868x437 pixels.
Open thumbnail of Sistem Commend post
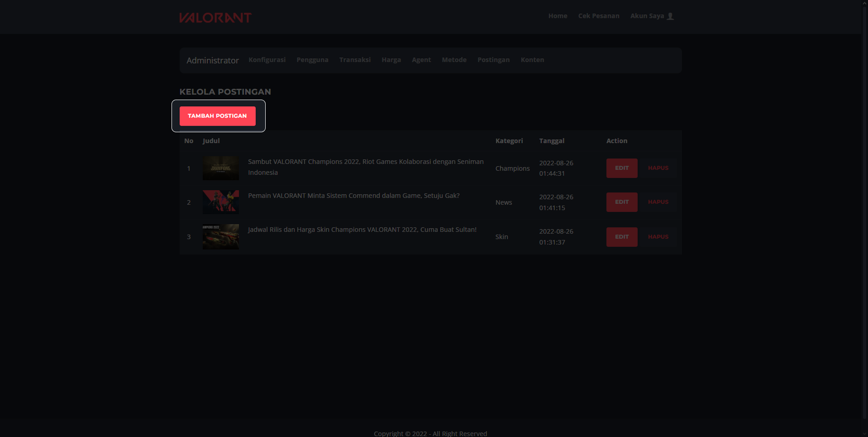tap(221, 202)
